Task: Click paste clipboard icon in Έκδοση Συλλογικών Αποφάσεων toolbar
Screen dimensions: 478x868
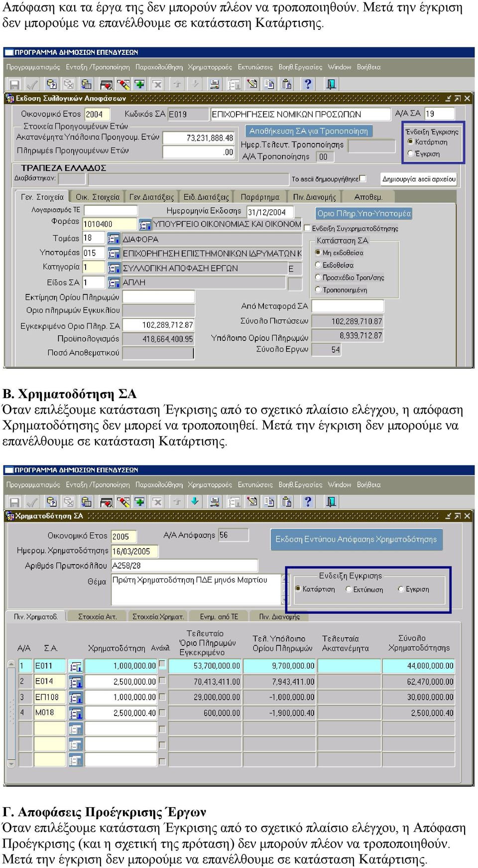Action: click(286, 84)
